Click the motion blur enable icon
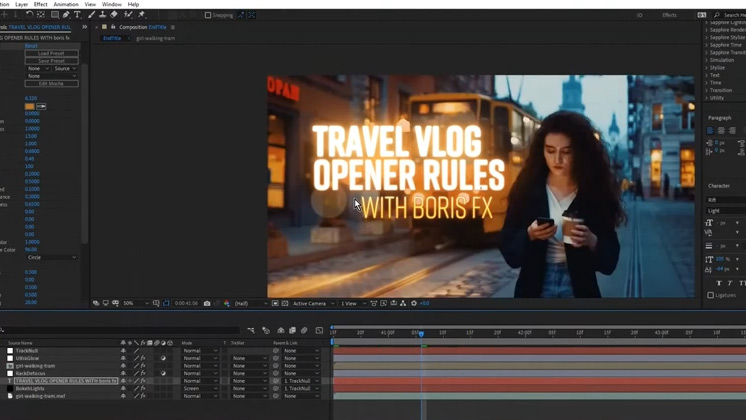This screenshot has width=746, height=420. [304, 330]
